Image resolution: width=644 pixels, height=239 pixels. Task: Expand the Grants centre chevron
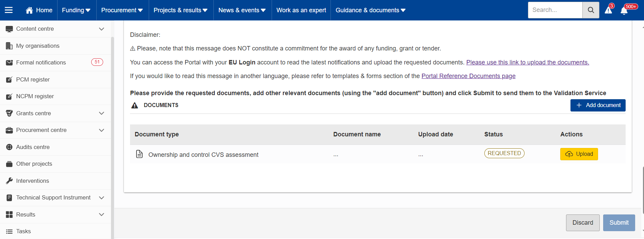point(101,113)
